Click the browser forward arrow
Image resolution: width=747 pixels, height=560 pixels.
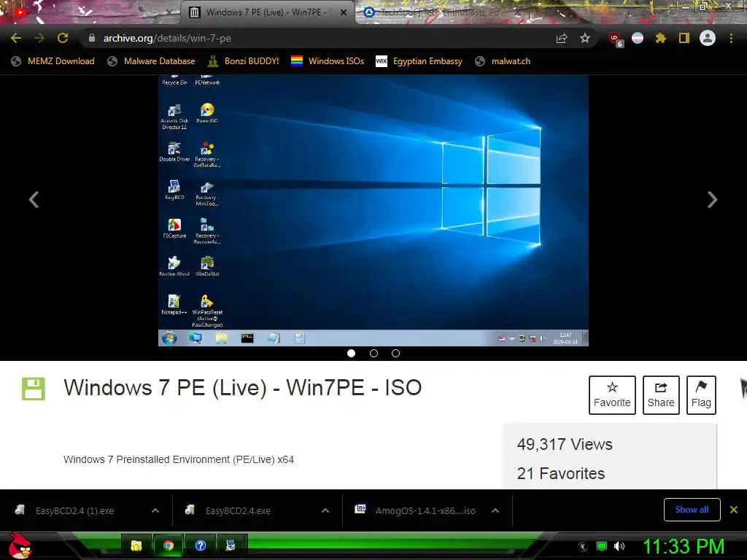pyautogui.click(x=39, y=38)
